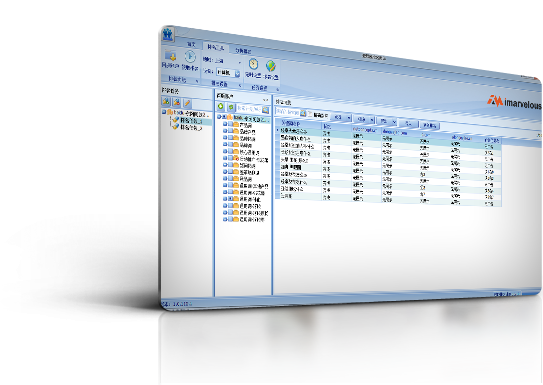
Task: Open the combo box dropdown in the ribbon
Action: pos(238,73)
